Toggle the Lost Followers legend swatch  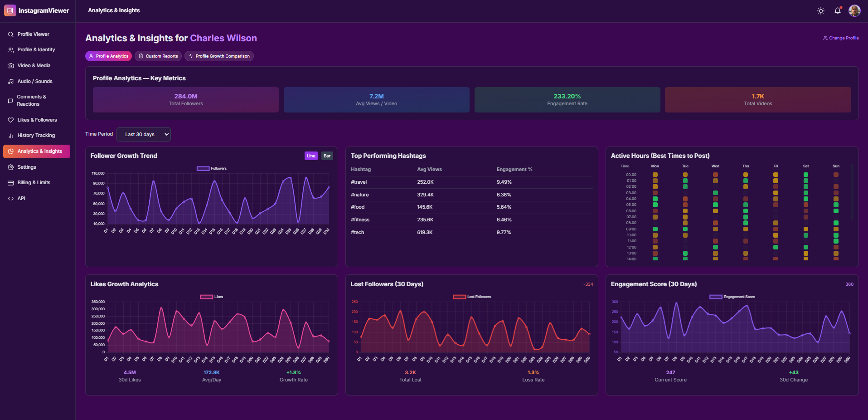coord(459,297)
